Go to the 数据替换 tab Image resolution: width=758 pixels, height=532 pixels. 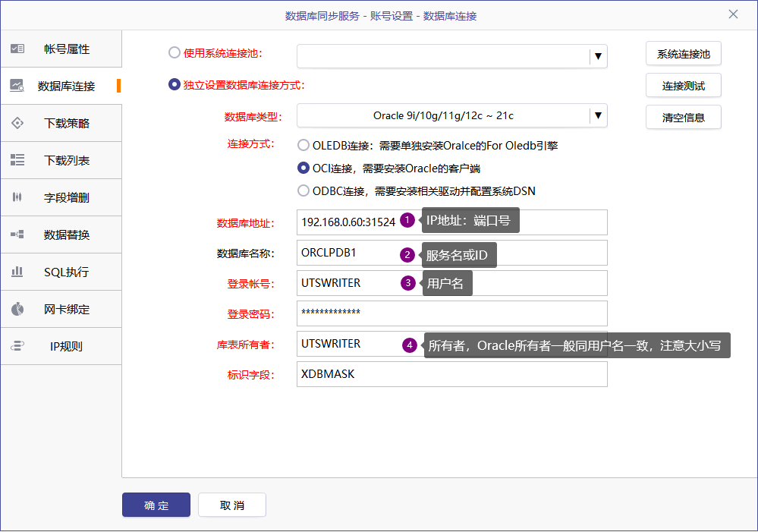pyautogui.click(x=61, y=235)
